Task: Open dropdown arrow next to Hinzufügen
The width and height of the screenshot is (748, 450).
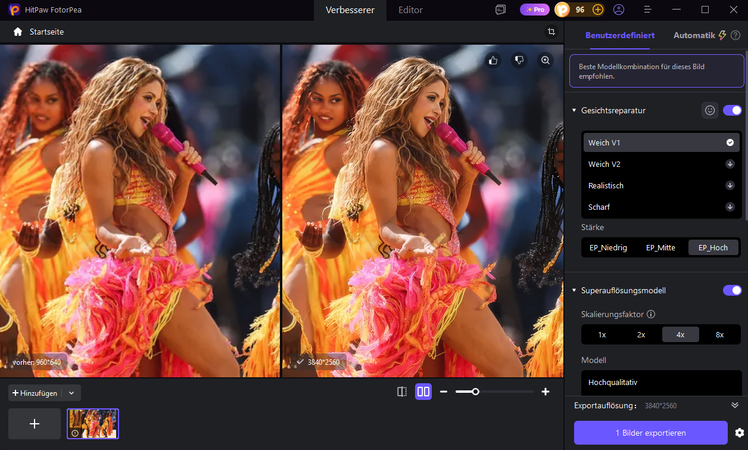Action: point(71,393)
